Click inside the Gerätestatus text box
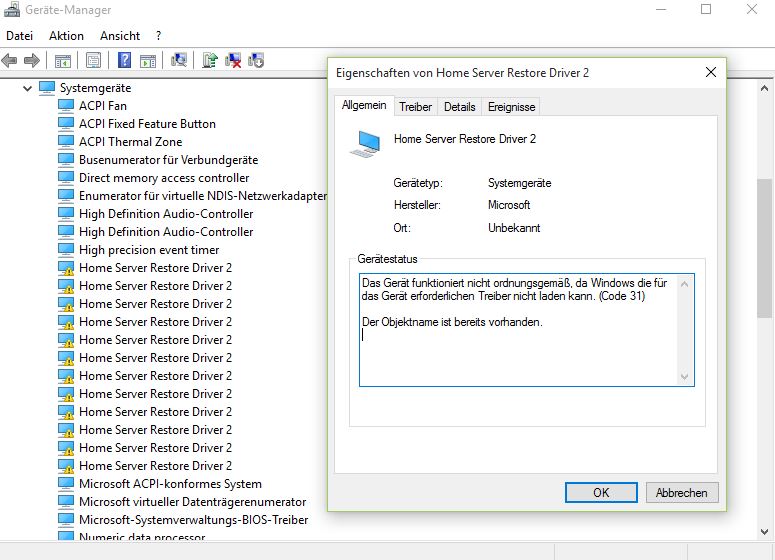 click(520, 330)
